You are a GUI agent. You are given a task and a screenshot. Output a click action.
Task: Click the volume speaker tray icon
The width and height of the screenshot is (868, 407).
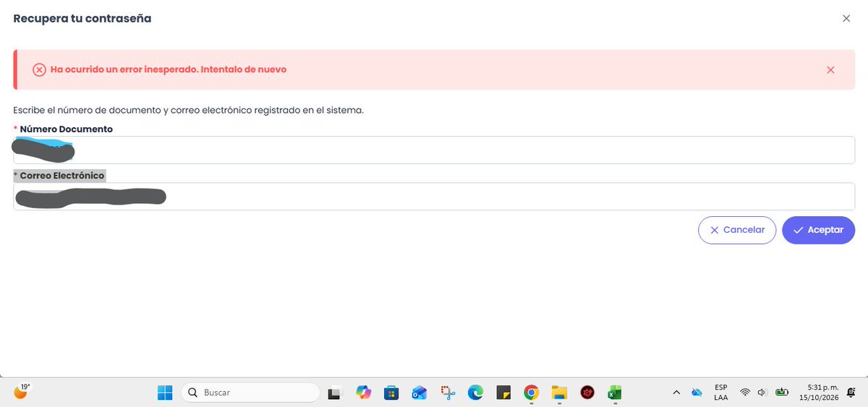click(x=762, y=393)
